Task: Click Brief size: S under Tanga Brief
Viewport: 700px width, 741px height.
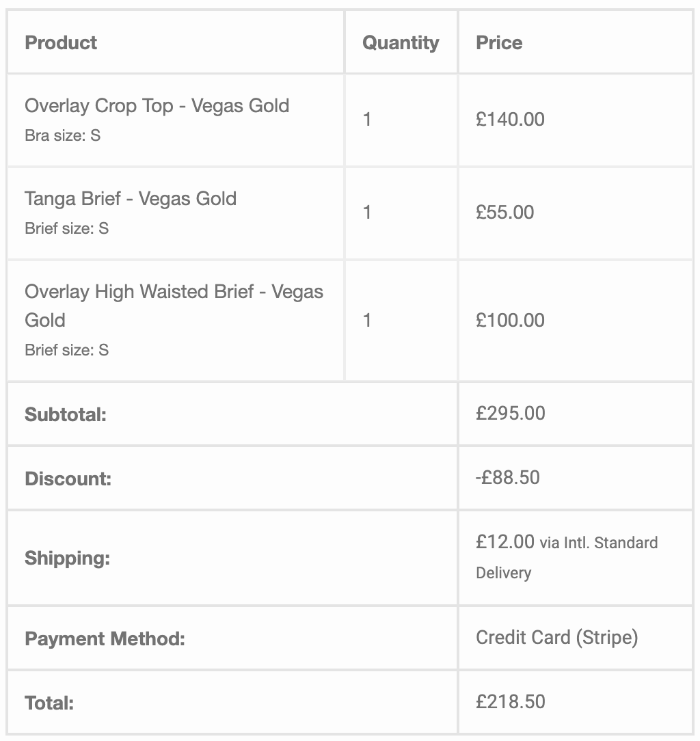Action: [x=66, y=228]
